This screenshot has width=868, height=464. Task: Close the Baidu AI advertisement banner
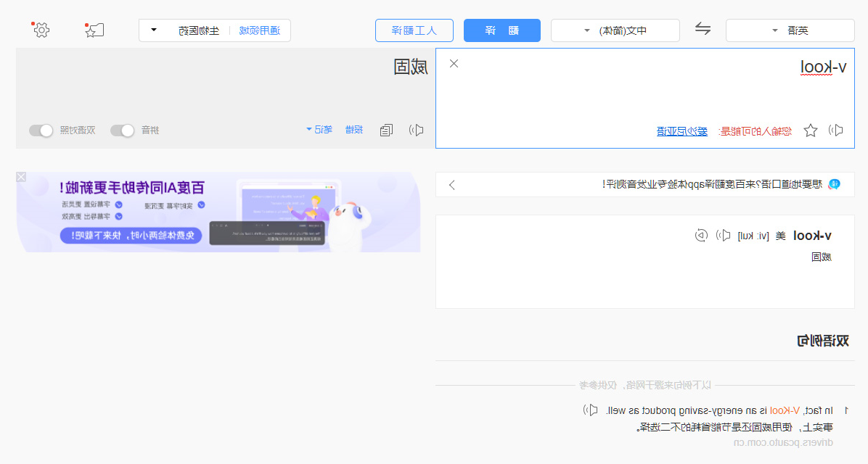tap(21, 177)
